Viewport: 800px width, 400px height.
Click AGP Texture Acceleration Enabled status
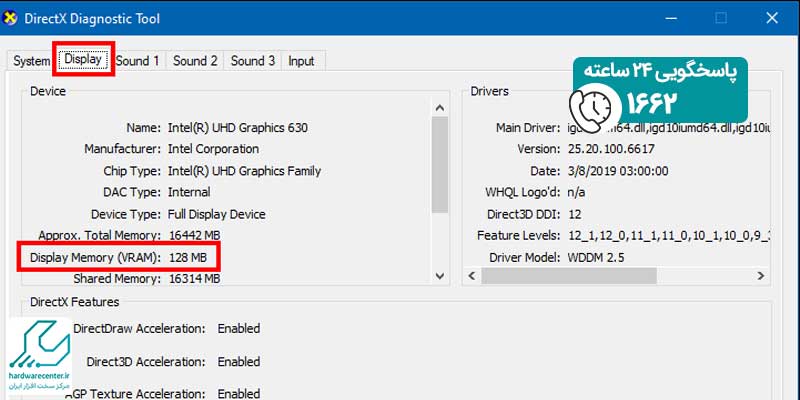coord(239,393)
